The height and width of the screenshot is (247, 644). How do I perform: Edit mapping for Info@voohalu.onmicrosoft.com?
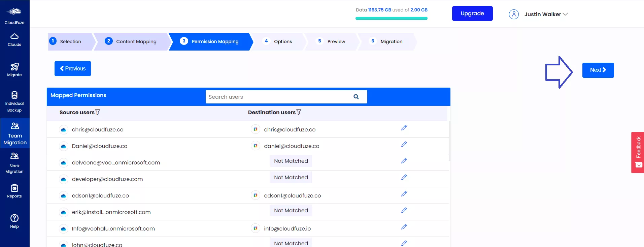click(x=404, y=227)
